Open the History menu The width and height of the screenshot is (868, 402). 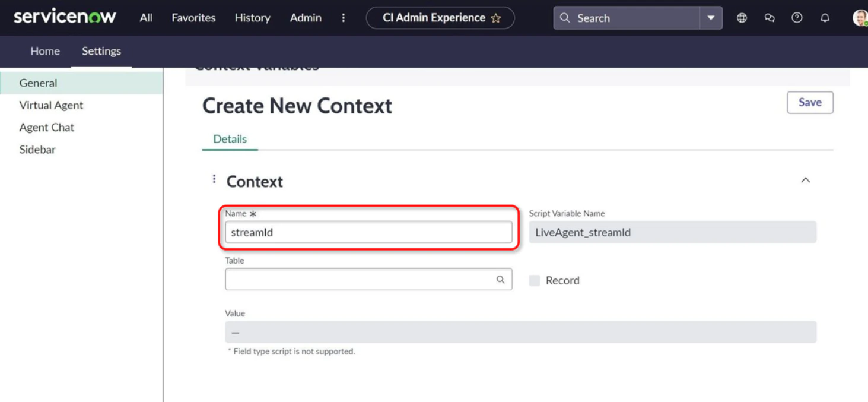tap(252, 18)
